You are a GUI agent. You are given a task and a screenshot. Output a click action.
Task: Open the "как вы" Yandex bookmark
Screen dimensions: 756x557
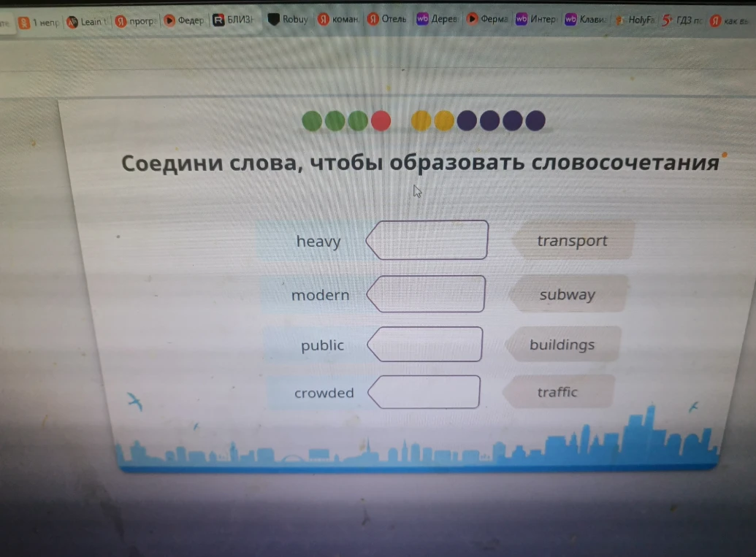(x=729, y=20)
